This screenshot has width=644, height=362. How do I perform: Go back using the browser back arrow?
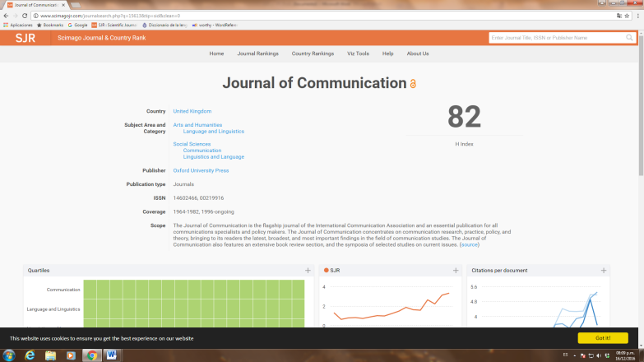[x=6, y=15]
